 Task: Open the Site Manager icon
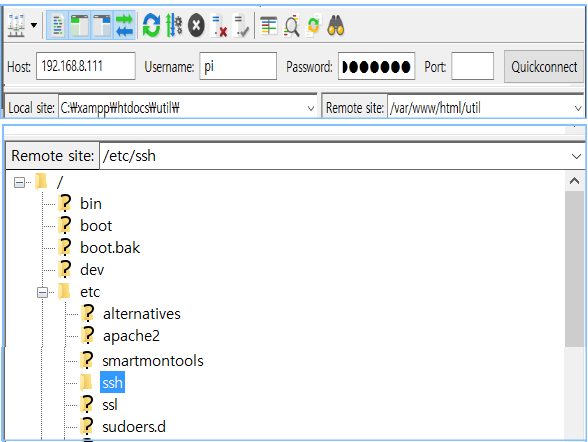point(16,25)
